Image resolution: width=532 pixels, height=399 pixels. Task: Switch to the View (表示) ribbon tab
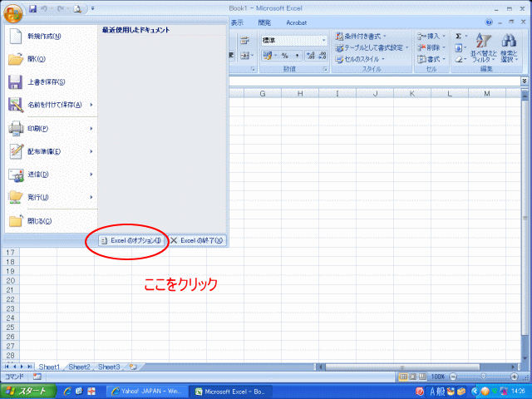[237, 22]
